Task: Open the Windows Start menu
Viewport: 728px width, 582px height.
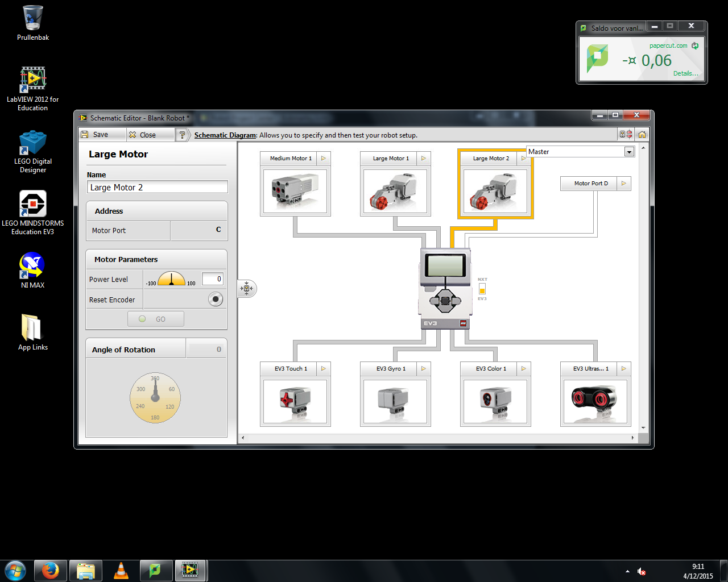Action: pyautogui.click(x=15, y=571)
